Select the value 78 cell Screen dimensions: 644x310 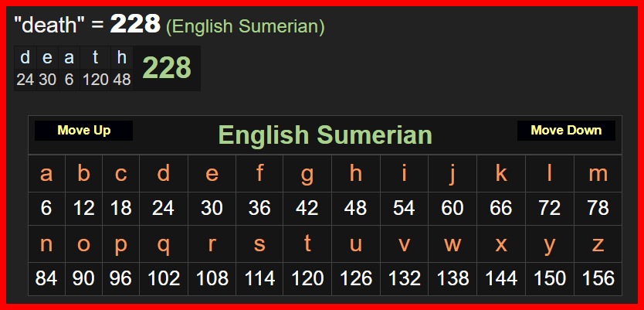(x=598, y=208)
